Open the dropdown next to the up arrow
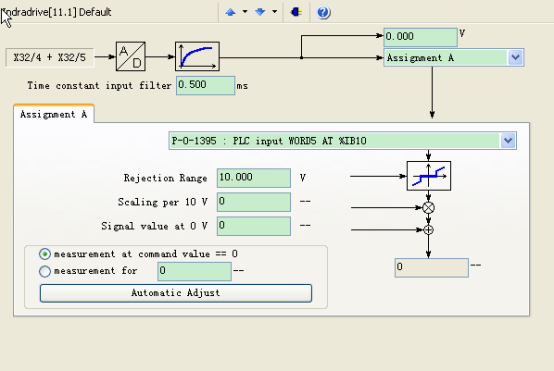The image size is (554, 371). [245, 12]
